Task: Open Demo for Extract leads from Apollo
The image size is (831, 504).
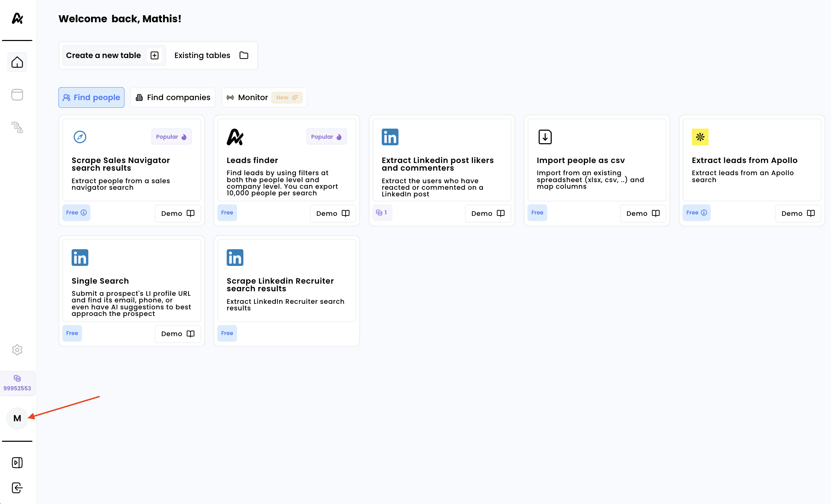Action: click(798, 213)
